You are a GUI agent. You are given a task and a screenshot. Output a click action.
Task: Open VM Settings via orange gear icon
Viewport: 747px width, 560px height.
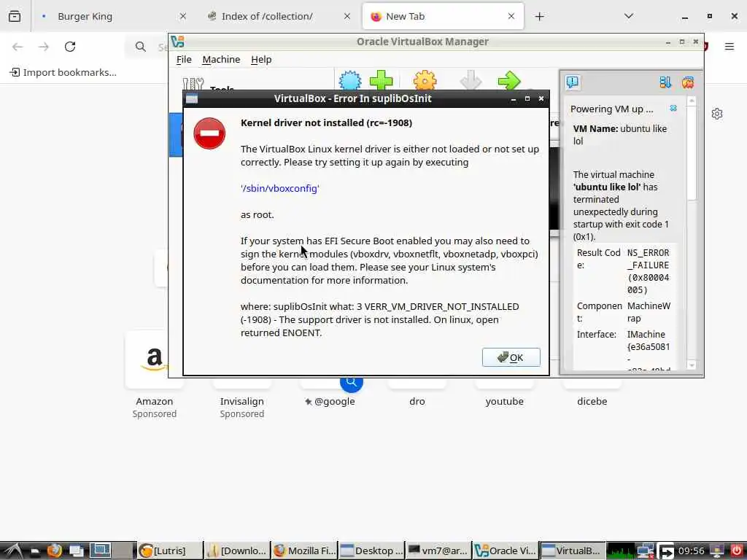(425, 81)
